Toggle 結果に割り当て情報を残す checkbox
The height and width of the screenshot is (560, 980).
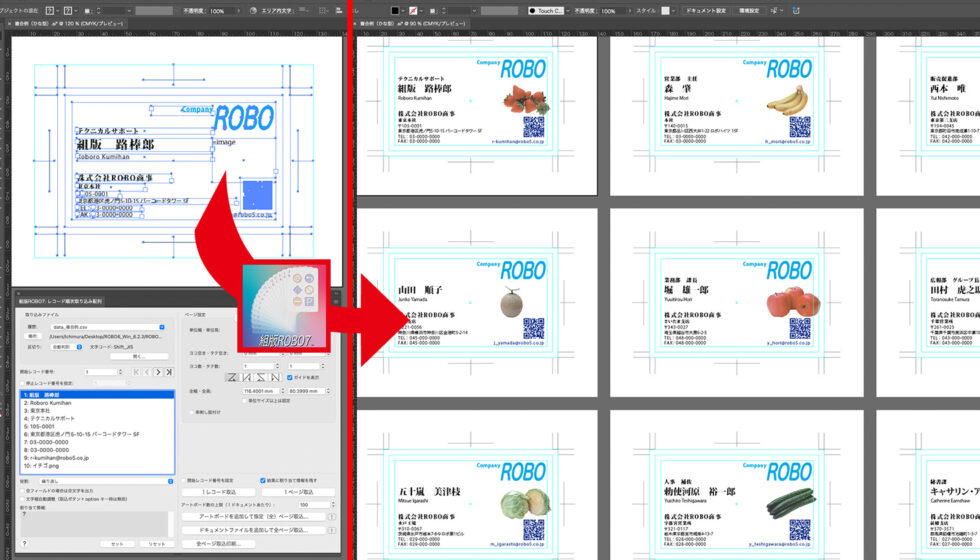coord(262,480)
